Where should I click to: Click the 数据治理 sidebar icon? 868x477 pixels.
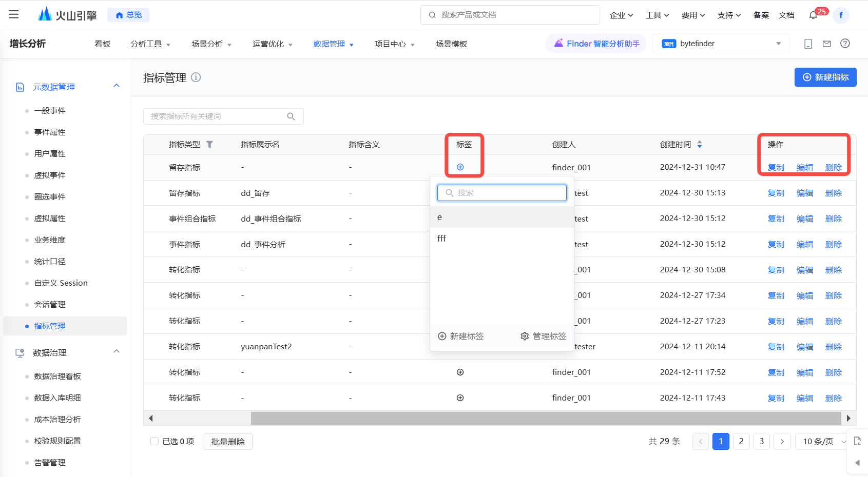pyautogui.click(x=20, y=353)
